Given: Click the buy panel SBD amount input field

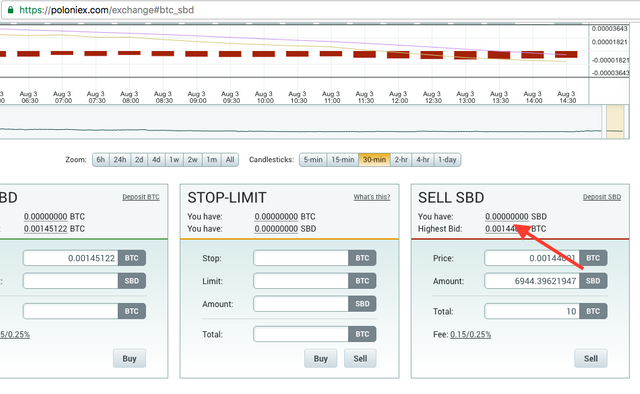Looking at the screenshot, I should click(x=71, y=281).
